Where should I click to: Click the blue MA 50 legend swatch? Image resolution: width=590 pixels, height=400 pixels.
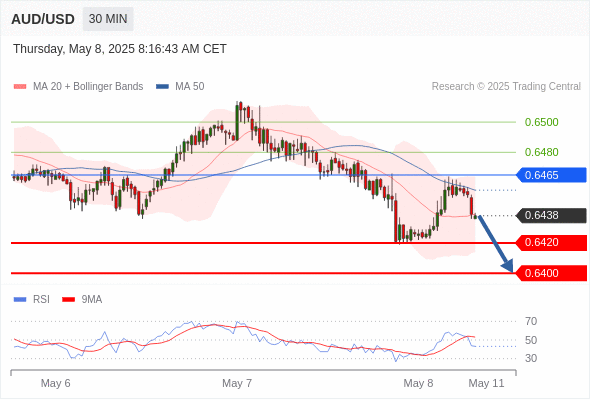(162, 87)
